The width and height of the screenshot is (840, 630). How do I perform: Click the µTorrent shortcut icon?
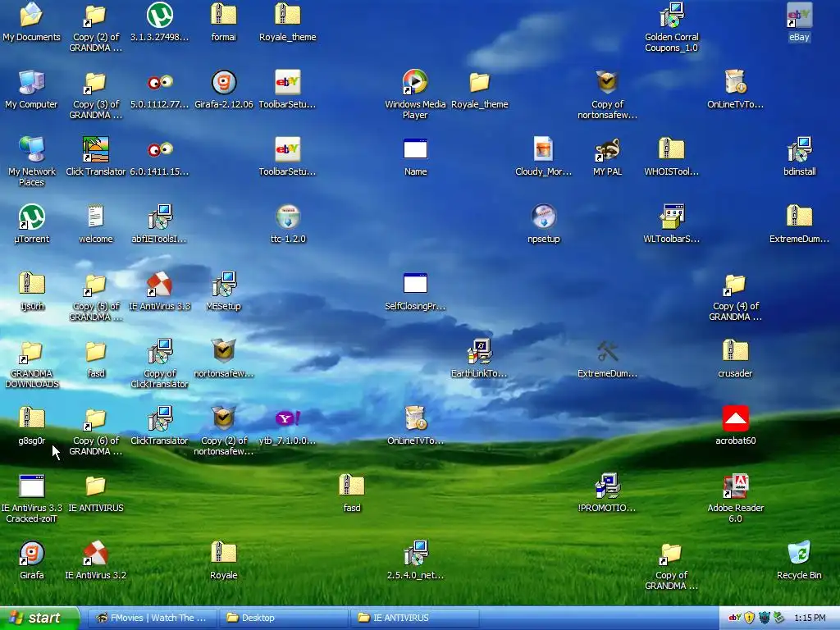click(32, 217)
